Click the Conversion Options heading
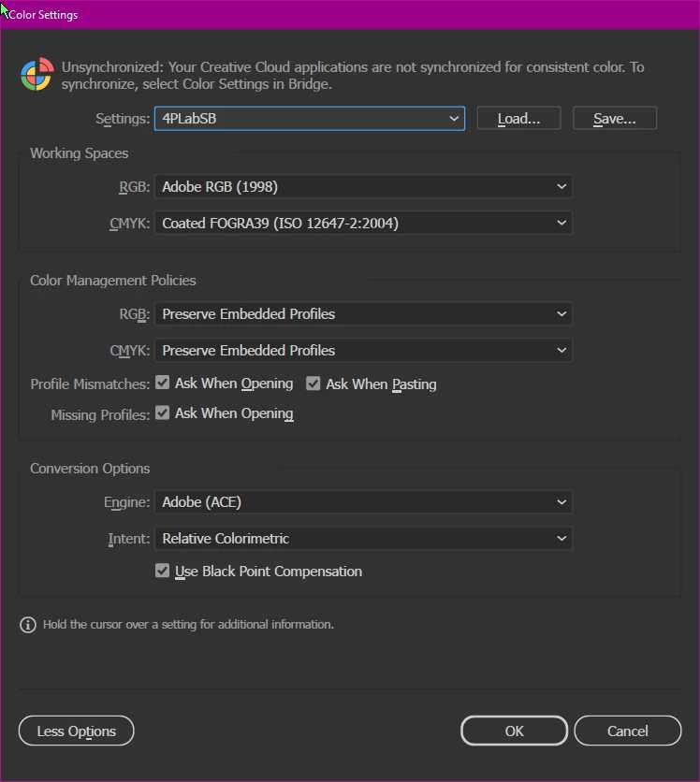 pos(90,469)
